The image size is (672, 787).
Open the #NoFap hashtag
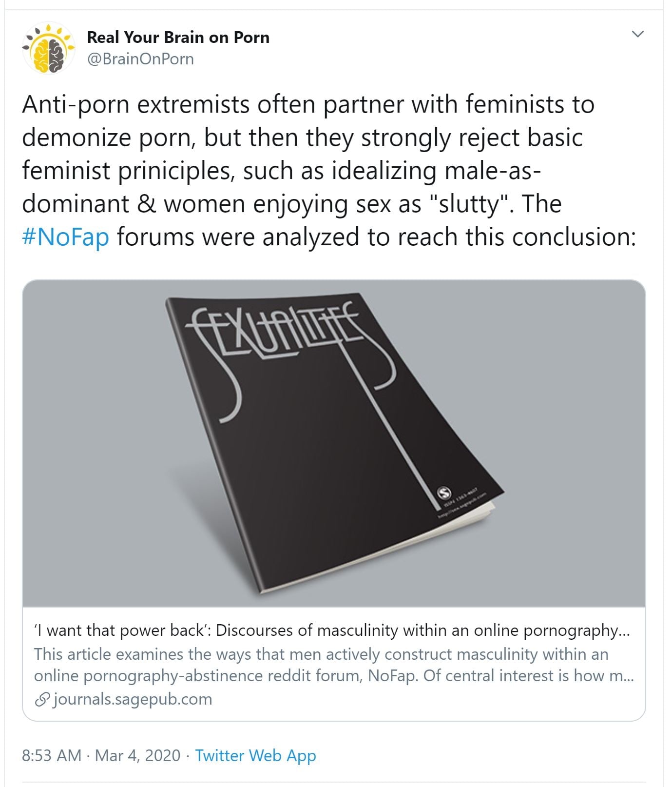pos(65,237)
